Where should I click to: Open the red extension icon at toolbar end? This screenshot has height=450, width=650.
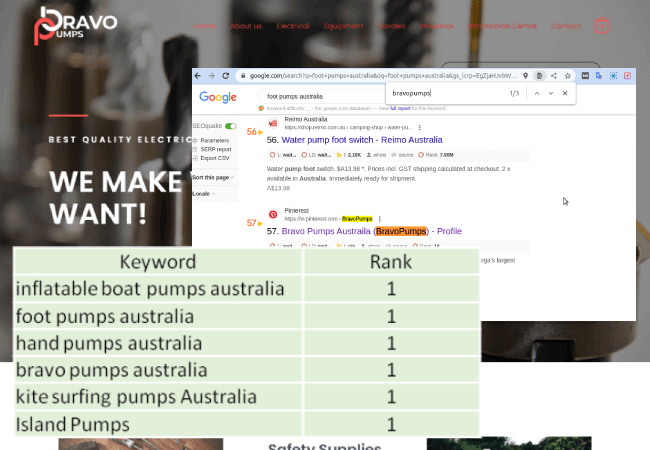point(627,76)
